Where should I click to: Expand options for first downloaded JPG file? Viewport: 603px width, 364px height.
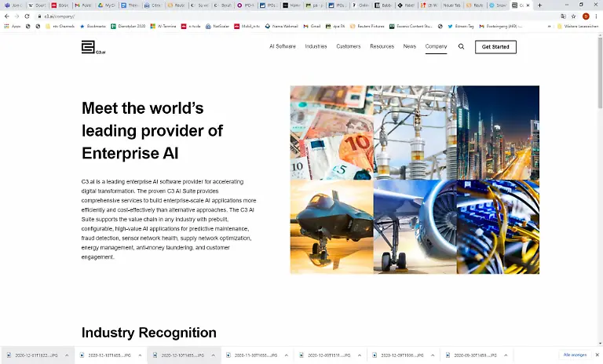[67, 355]
